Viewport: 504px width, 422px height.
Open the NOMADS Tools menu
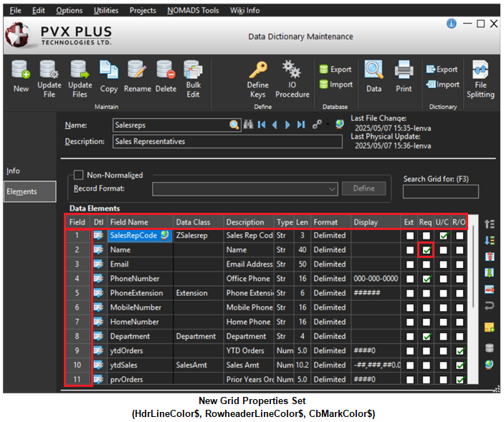tap(193, 11)
